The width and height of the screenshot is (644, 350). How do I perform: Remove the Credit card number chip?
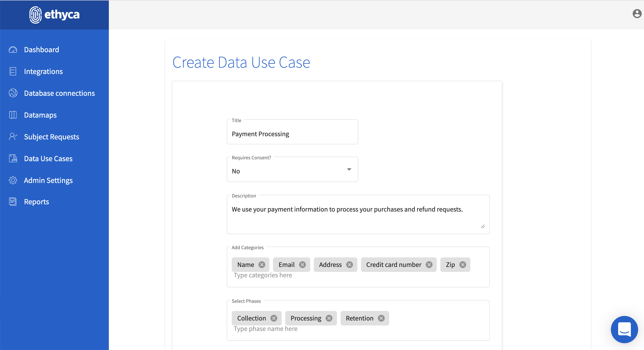(x=429, y=265)
